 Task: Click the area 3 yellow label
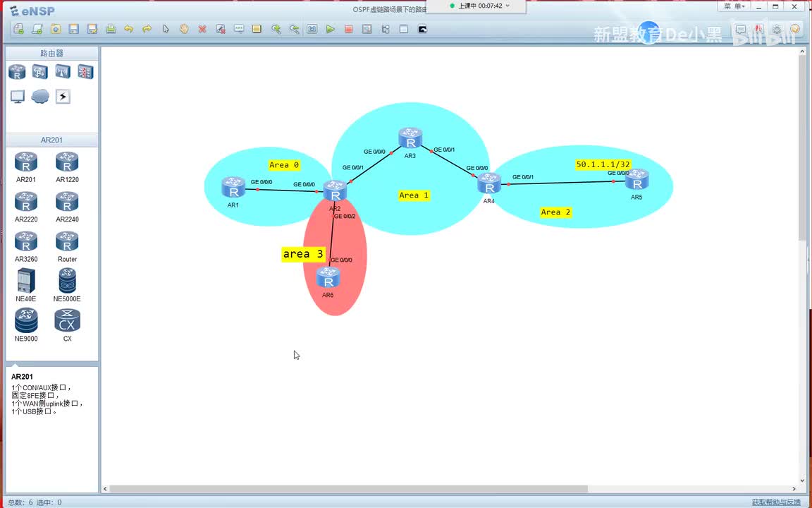[303, 254]
